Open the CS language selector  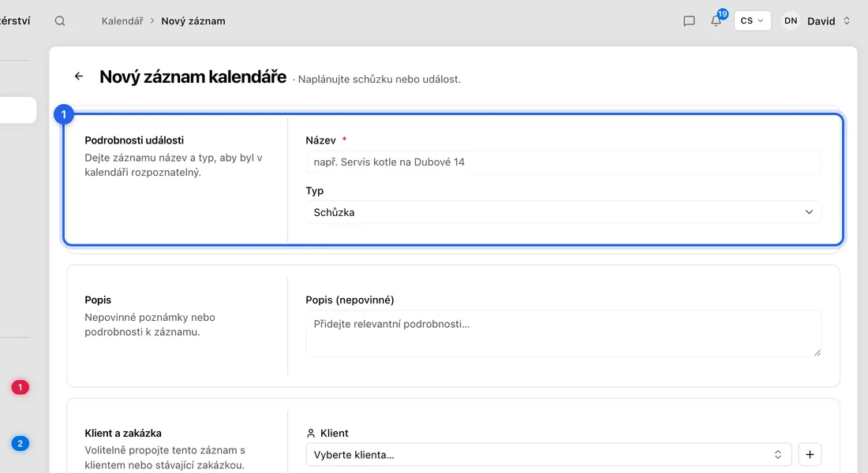tap(752, 21)
